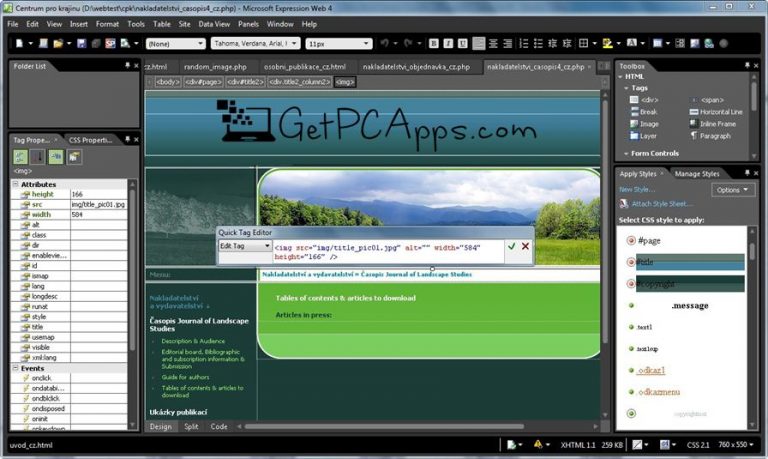Select the <span> tag in Toolbox
The width and height of the screenshot is (768, 459).
(707, 100)
